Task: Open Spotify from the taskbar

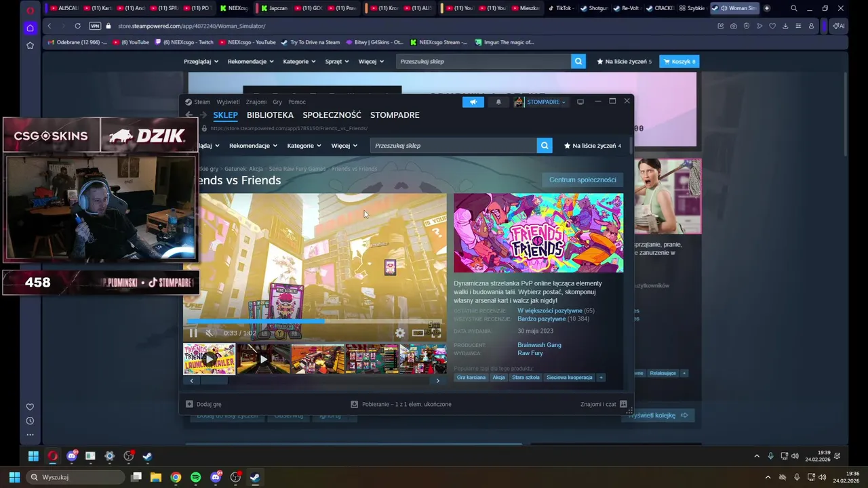Action: click(x=196, y=477)
